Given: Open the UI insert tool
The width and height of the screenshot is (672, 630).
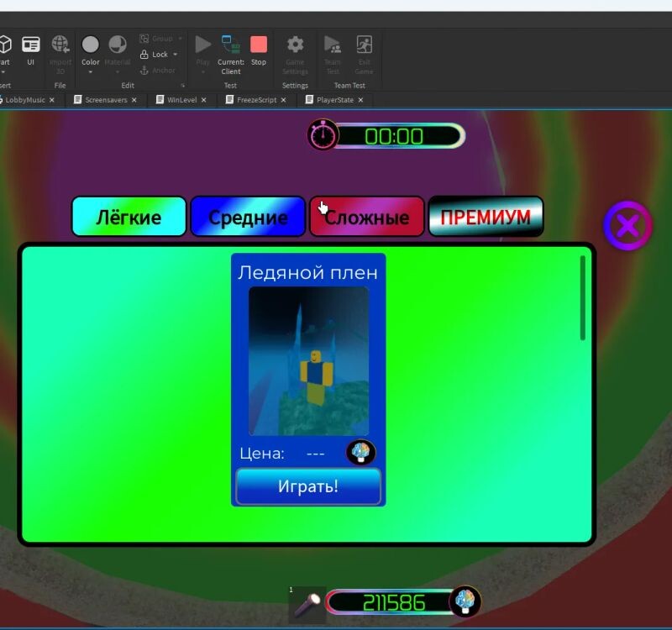Looking at the screenshot, I should point(31,45).
